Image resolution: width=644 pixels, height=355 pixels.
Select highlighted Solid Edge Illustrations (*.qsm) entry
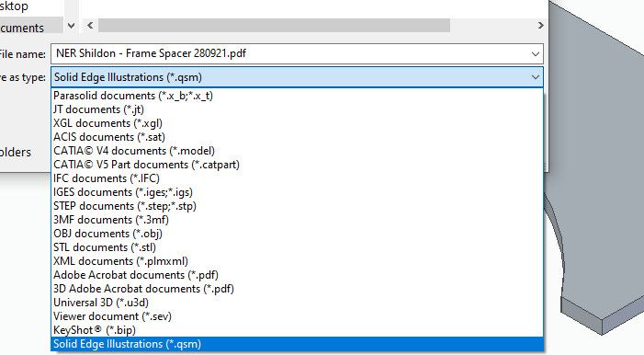tap(297, 344)
